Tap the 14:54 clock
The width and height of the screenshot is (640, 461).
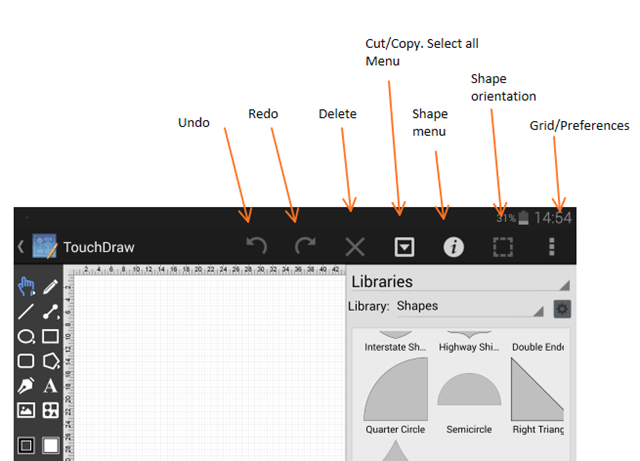click(x=553, y=218)
